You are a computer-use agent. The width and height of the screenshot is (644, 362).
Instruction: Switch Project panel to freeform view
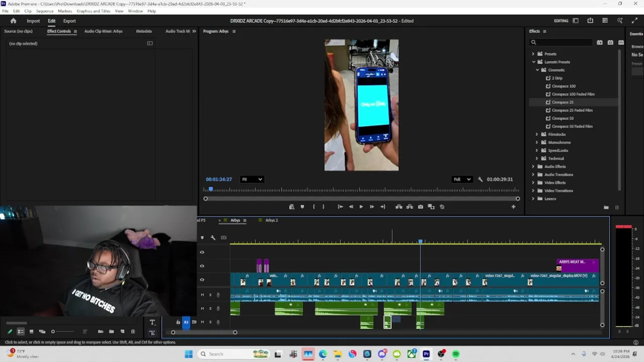(42, 332)
